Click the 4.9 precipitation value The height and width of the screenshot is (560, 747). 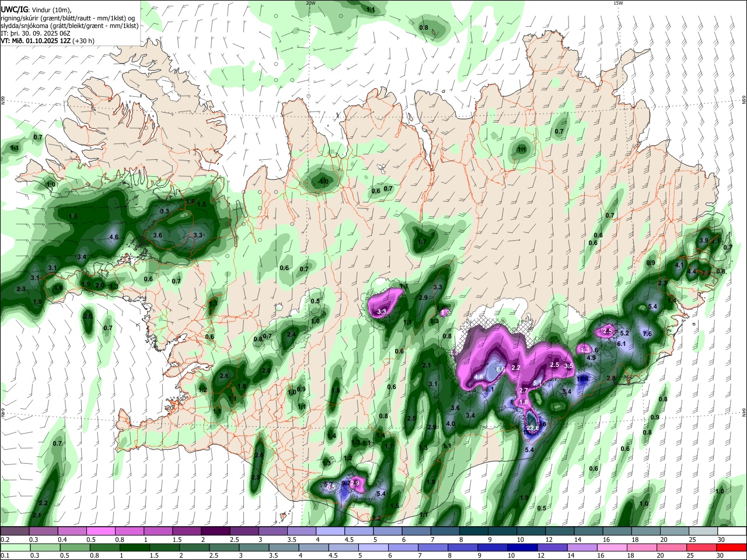pos(591,358)
